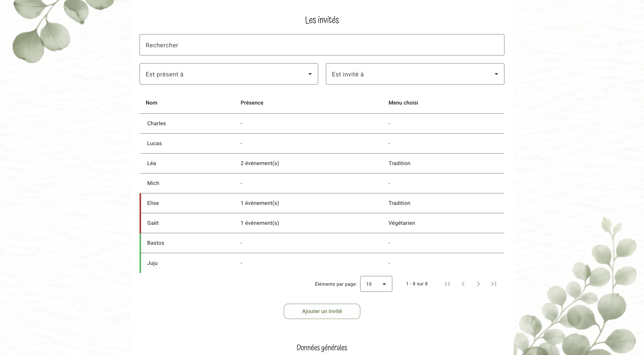Change items per page from 10

(x=376, y=284)
